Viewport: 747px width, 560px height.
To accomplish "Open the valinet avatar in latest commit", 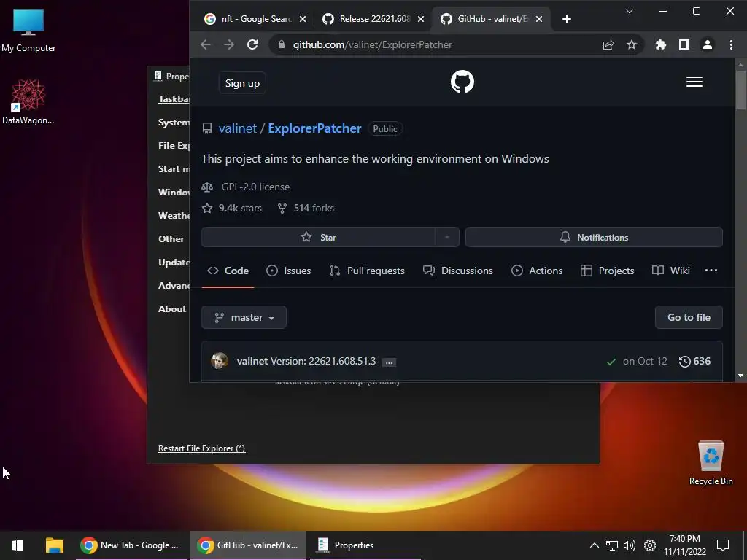I will [x=219, y=361].
